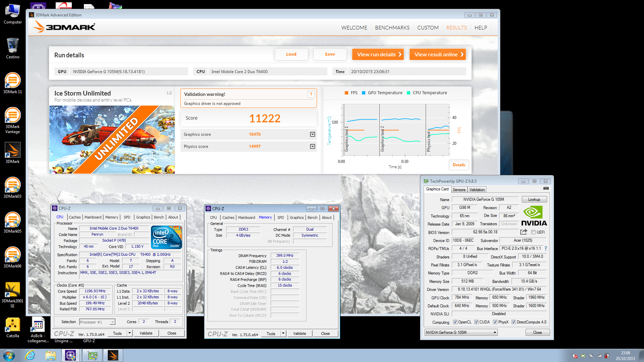The height and width of the screenshot is (362, 644).
Task: Open the Cestino recycle bin icon
Action: click(13, 48)
